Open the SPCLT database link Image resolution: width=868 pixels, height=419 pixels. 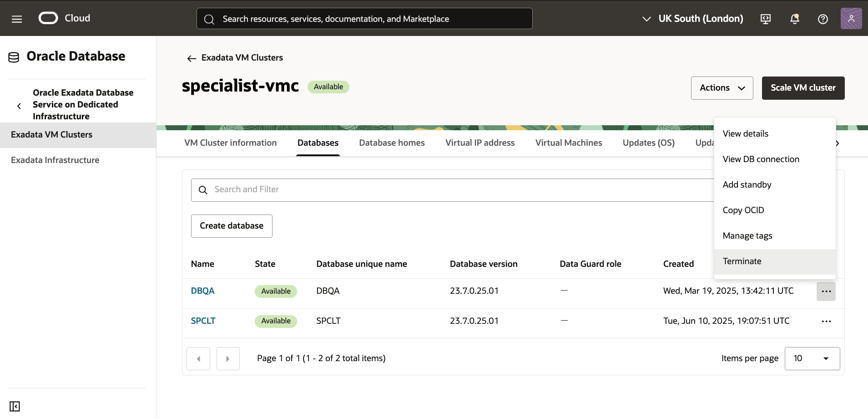click(x=203, y=321)
